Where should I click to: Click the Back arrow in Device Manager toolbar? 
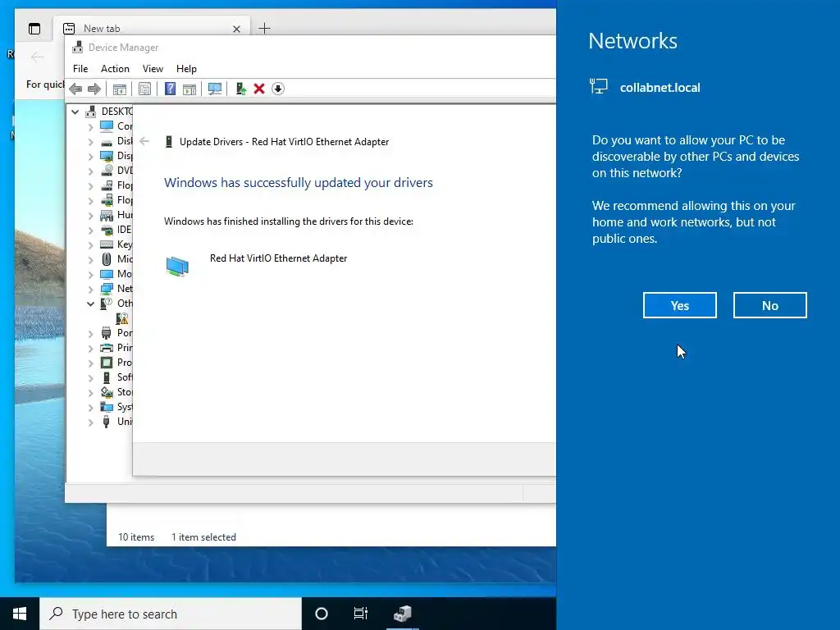[75, 89]
